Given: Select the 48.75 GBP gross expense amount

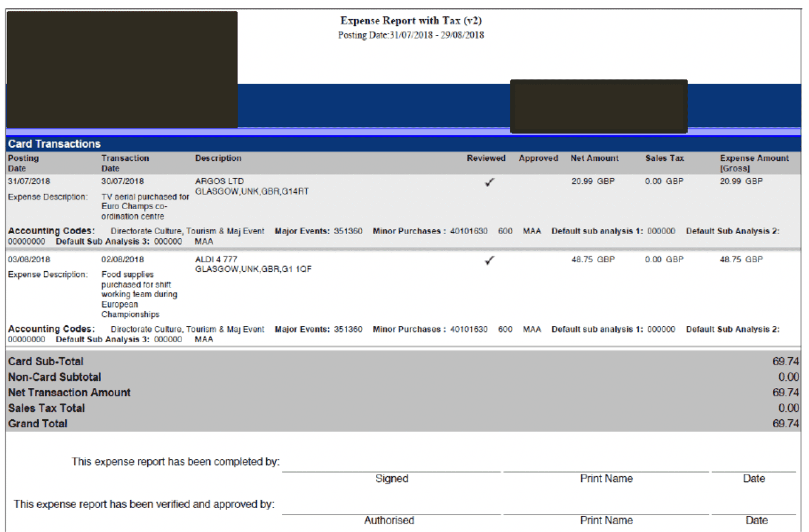Looking at the screenshot, I should 741,260.
